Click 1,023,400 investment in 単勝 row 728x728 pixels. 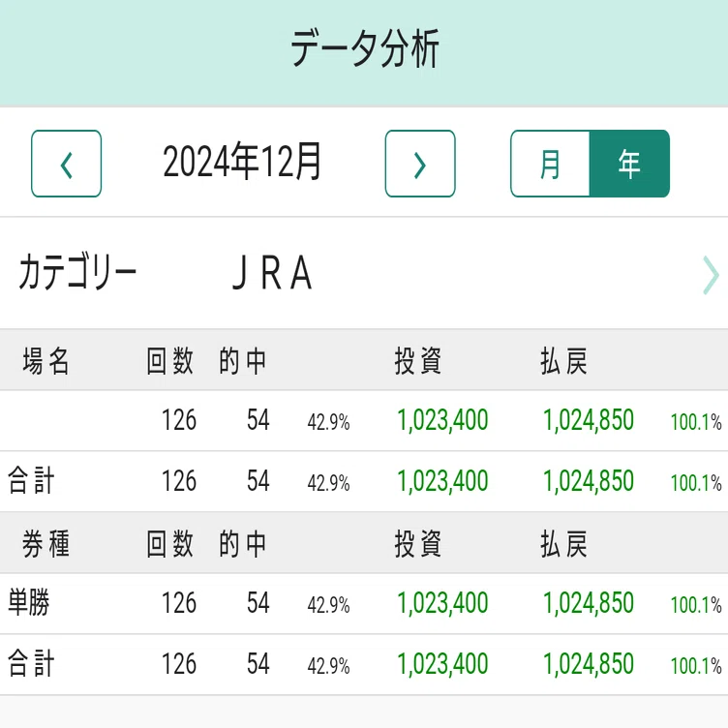coord(442,603)
